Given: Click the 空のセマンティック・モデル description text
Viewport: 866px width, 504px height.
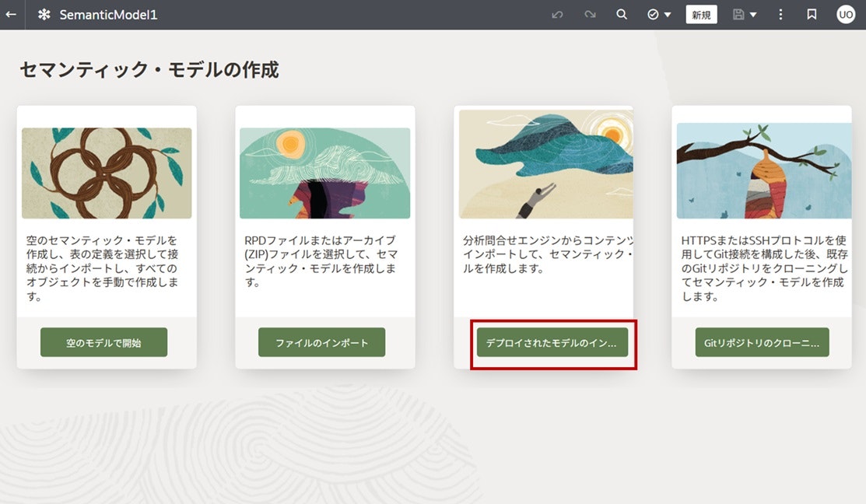Looking at the screenshot, I should tap(103, 268).
